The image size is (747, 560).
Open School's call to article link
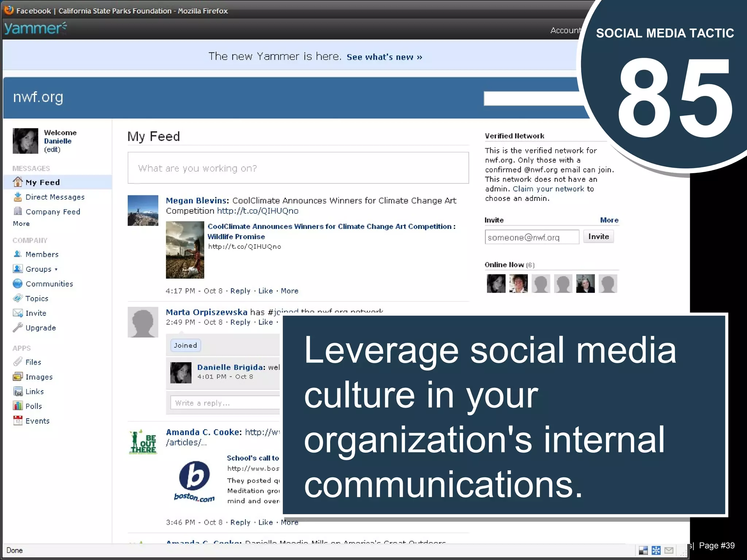pyautogui.click(x=253, y=458)
